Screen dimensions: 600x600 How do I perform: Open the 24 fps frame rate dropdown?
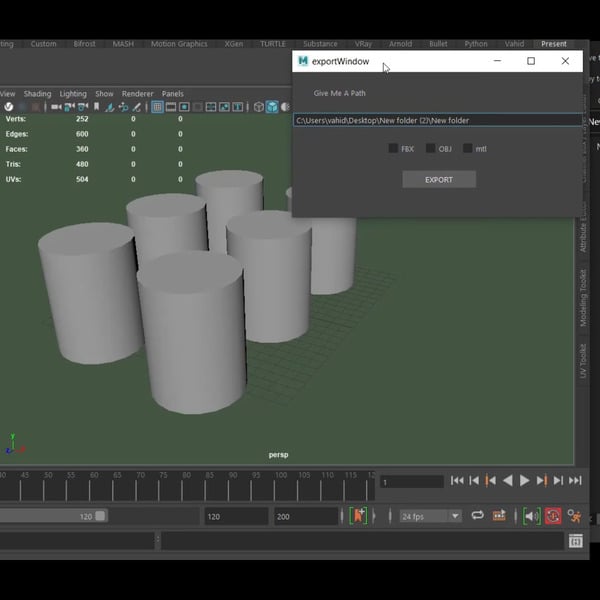point(430,516)
